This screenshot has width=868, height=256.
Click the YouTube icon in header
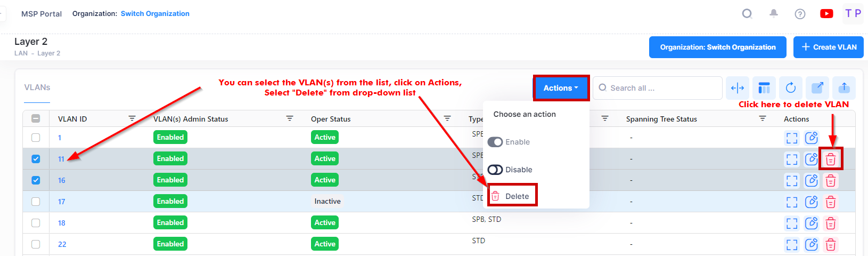click(x=826, y=14)
